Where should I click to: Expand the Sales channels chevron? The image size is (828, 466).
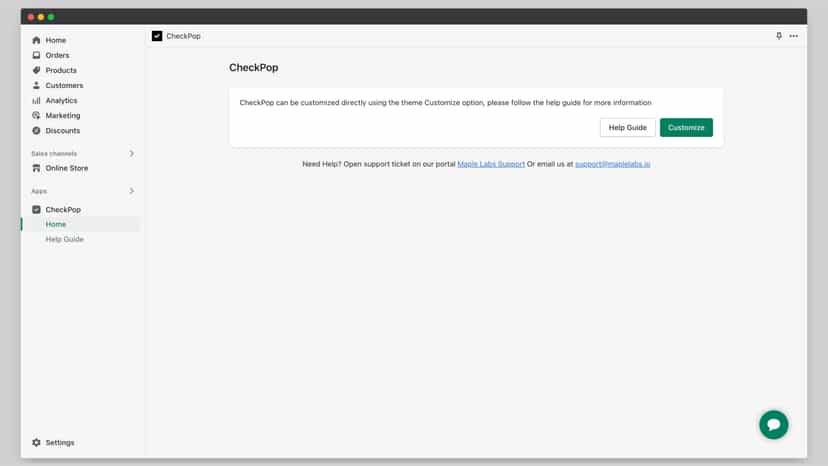[131, 153]
